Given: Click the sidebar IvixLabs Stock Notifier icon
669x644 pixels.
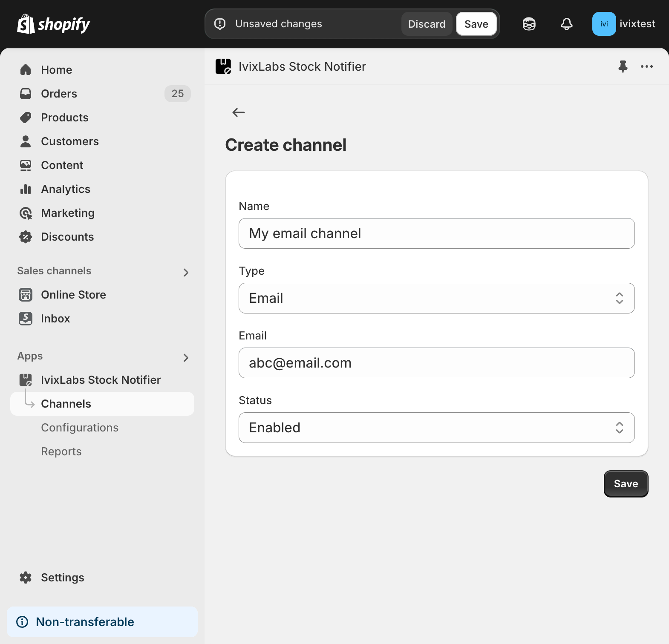Looking at the screenshot, I should pyautogui.click(x=26, y=380).
